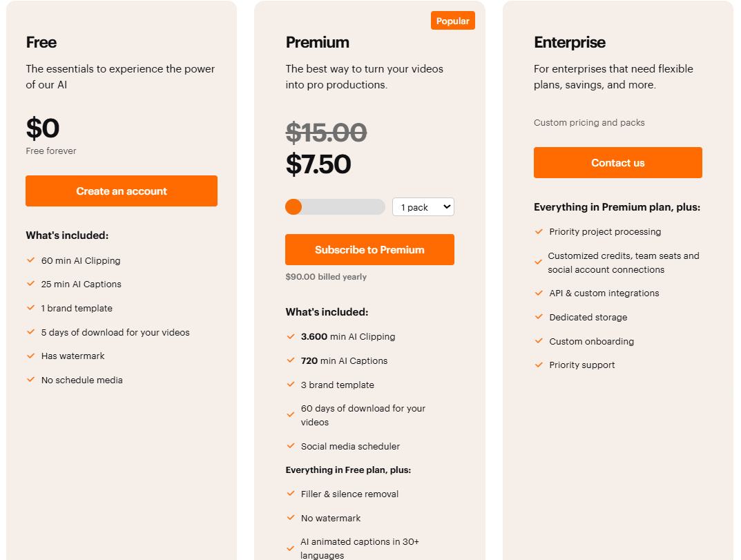
Task: Click the checkmark beside Social media scheduler
Action: pos(291,446)
